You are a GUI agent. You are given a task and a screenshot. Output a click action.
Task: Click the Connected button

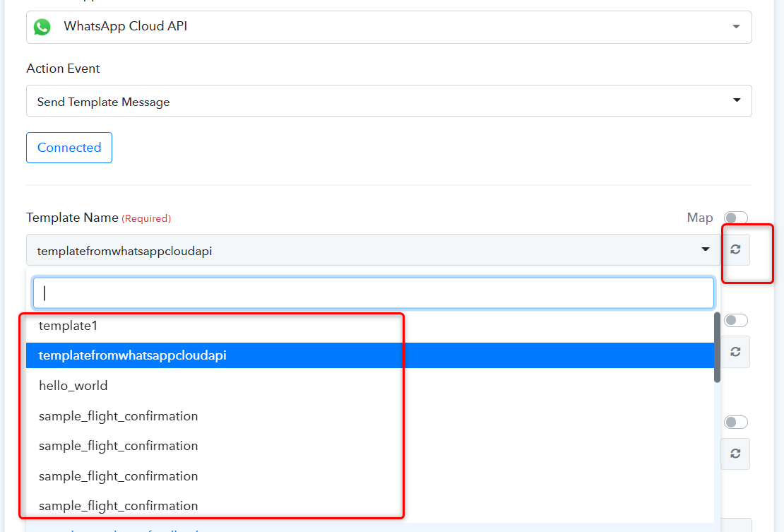pos(69,148)
